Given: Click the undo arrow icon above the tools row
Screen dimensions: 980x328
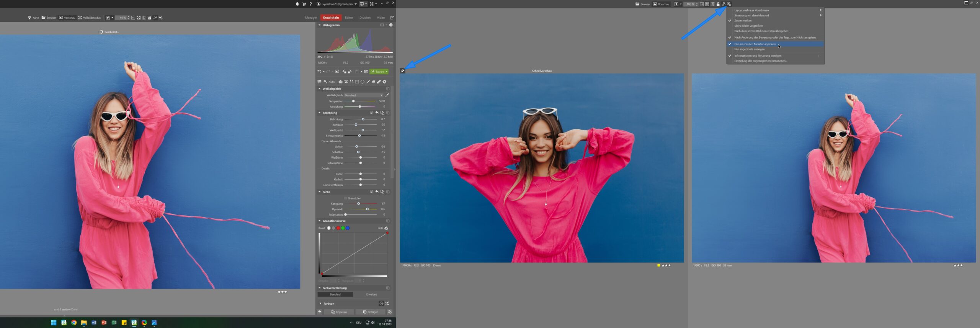Looking at the screenshot, I should coord(319,71).
